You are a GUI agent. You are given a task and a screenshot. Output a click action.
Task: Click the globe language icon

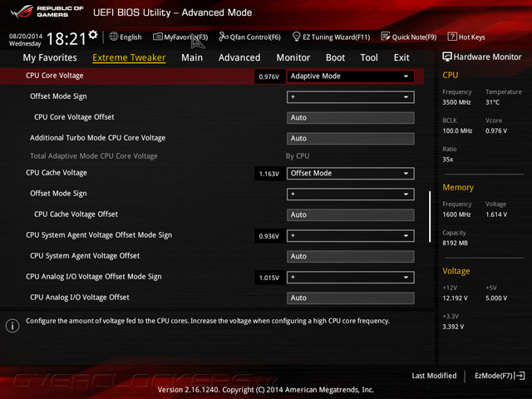tap(114, 37)
